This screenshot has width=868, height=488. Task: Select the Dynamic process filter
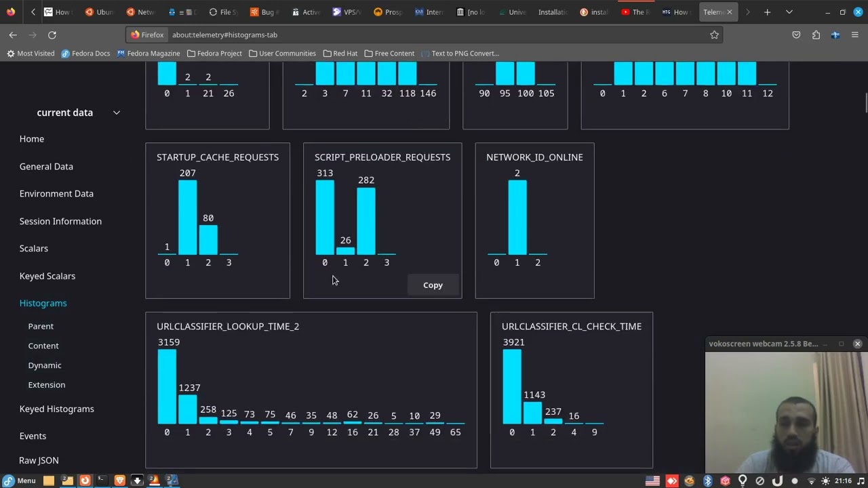click(45, 365)
